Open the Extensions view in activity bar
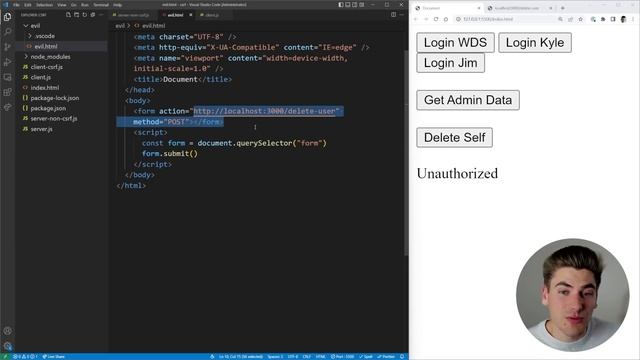 pyautogui.click(x=7, y=92)
